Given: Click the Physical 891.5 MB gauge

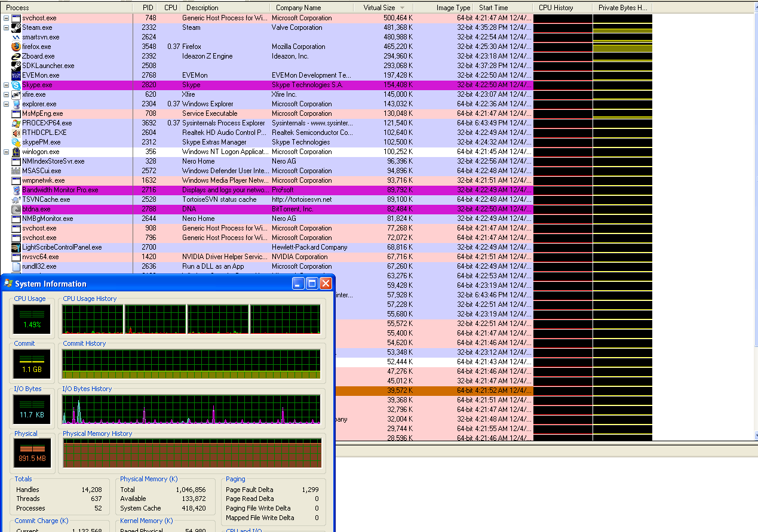Looking at the screenshot, I should tap(32, 454).
